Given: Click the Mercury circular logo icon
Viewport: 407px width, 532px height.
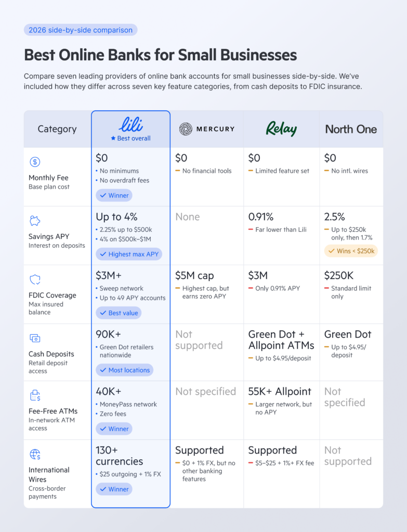Looking at the screenshot, I should point(186,129).
